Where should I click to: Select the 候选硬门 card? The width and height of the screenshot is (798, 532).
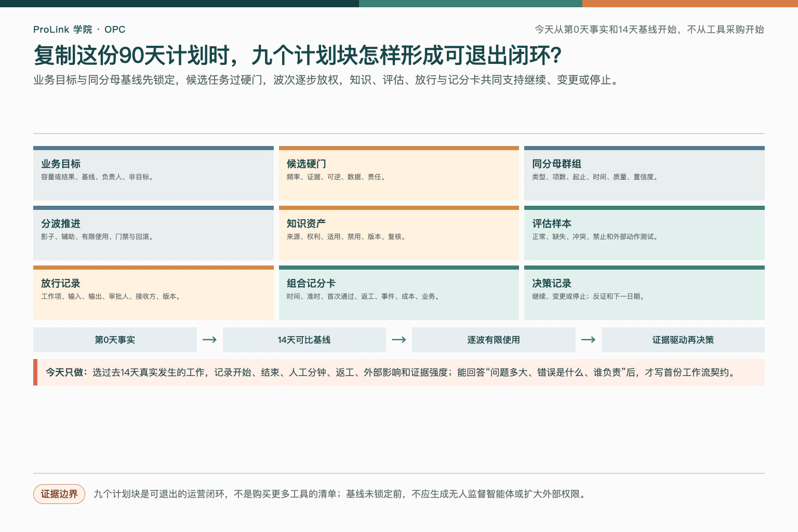pos(399,174)
